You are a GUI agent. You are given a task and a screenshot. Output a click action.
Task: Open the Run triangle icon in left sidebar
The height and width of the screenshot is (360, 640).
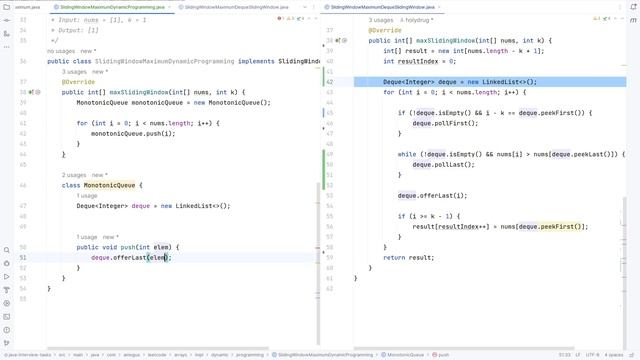click(x=7, y=277)
